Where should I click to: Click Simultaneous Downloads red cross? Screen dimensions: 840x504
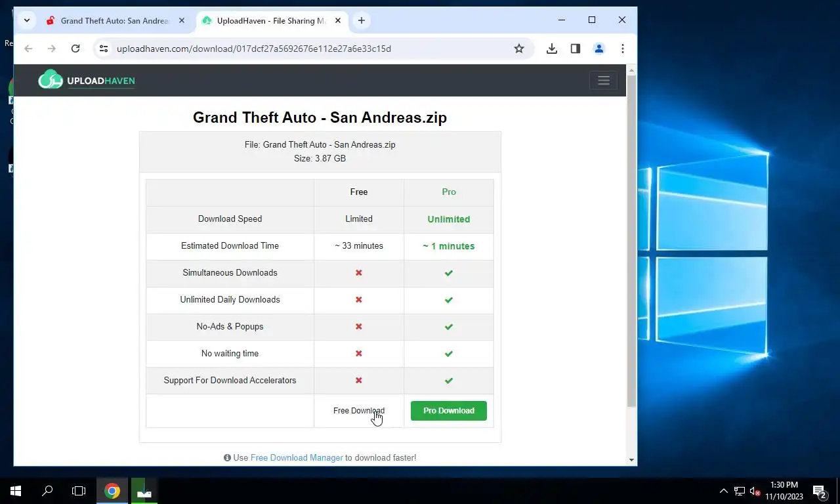click(x=359, y=272)
